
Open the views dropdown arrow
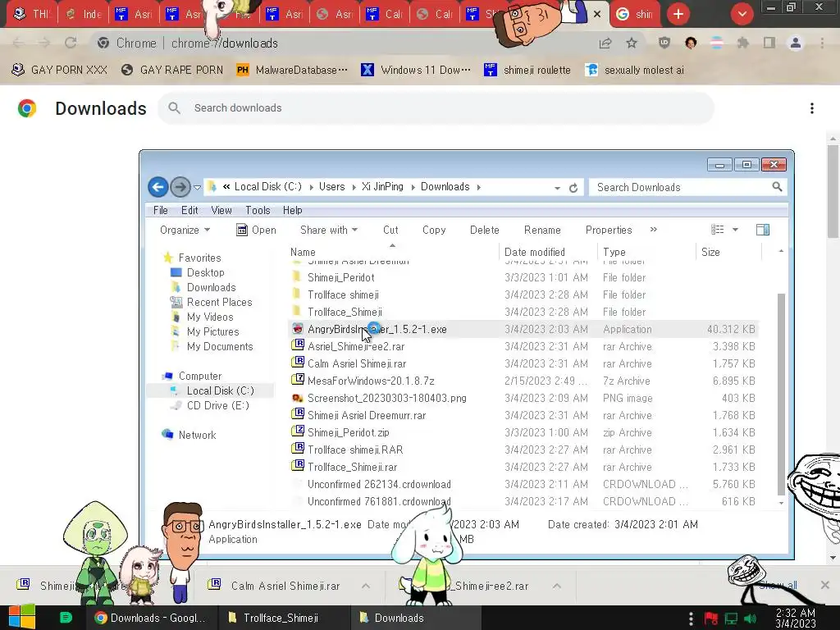(735, 230)
